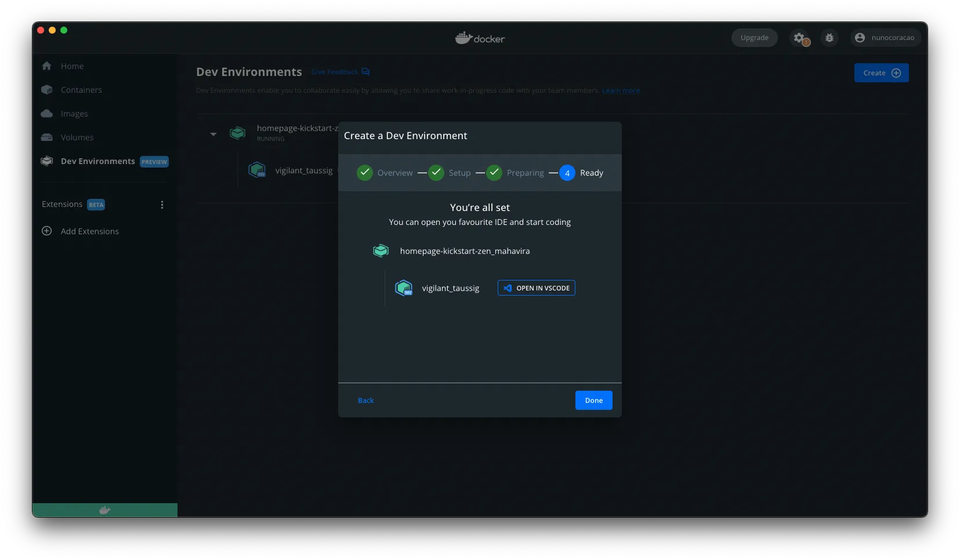The height and width of the screenshot is (560, 960).
Task: Click the vigilant_taussig container icon in dialog
Action: 403,288
